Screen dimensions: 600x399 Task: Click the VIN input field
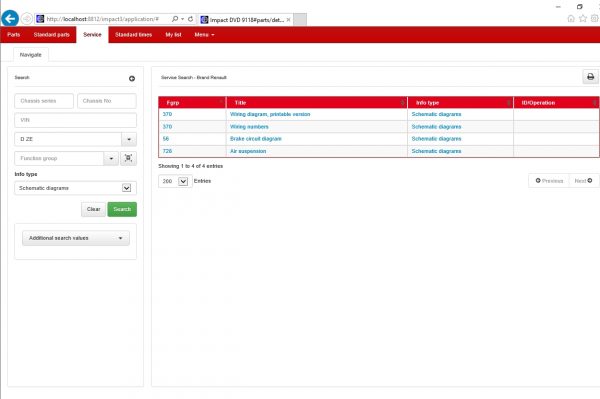point(75,120)
